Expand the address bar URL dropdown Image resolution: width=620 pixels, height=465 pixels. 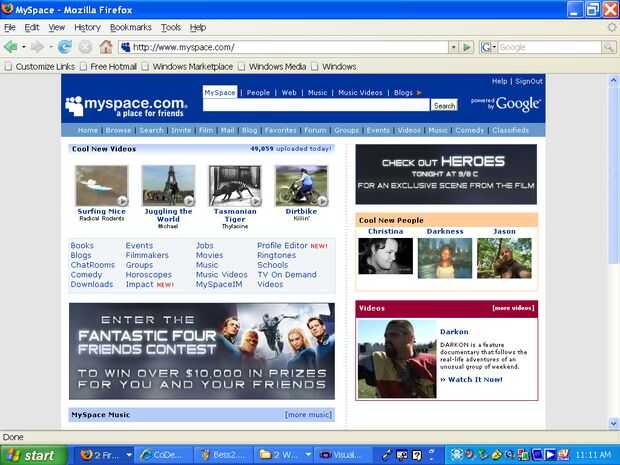[x=454, y=47]
